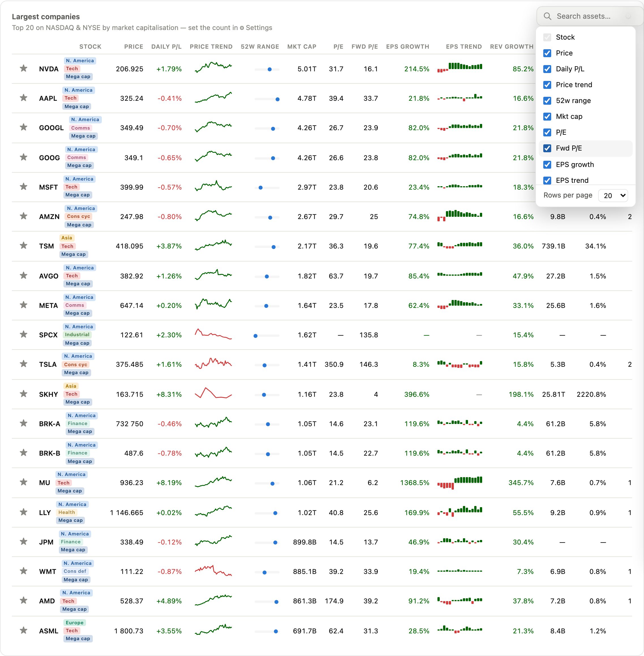Click the magnifier icon in search bar
Image resolution: width=644 pixels, height=656 pixels.
(x=547, y=16)
